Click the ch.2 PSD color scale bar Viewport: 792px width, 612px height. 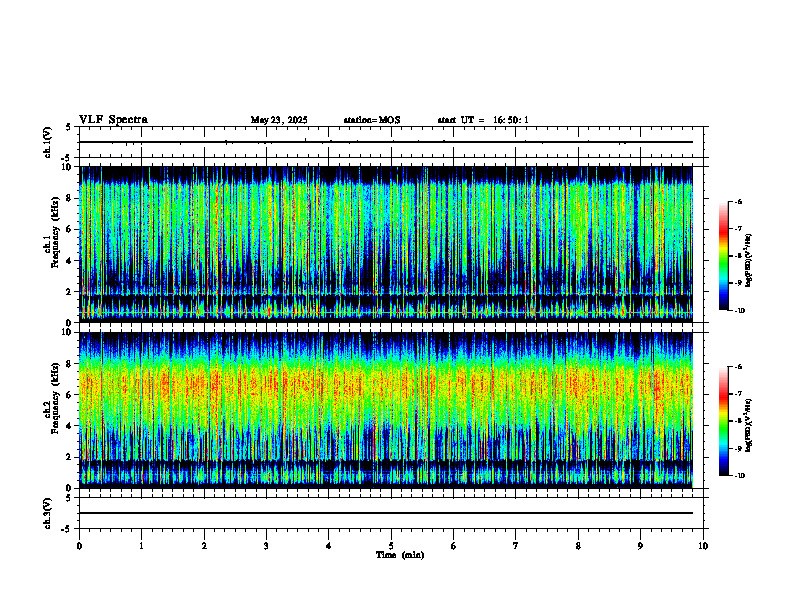pyautogui.click(x=723, y=421)
